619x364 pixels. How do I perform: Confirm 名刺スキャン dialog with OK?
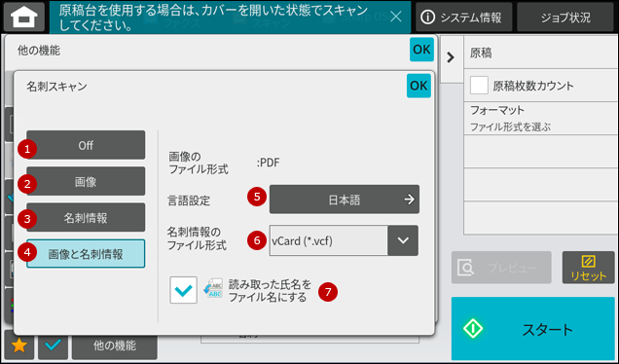[419, 86]
